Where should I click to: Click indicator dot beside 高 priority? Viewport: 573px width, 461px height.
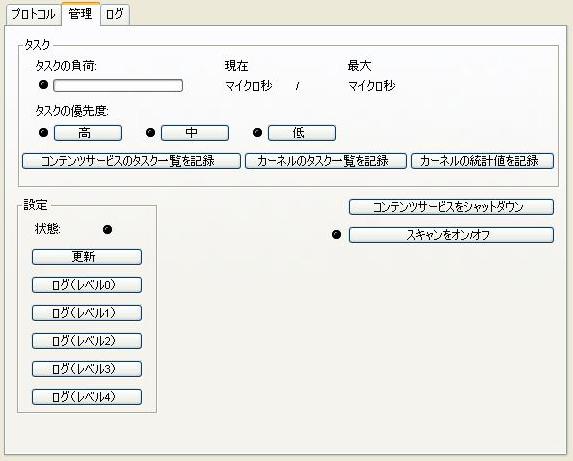[43, 133]
